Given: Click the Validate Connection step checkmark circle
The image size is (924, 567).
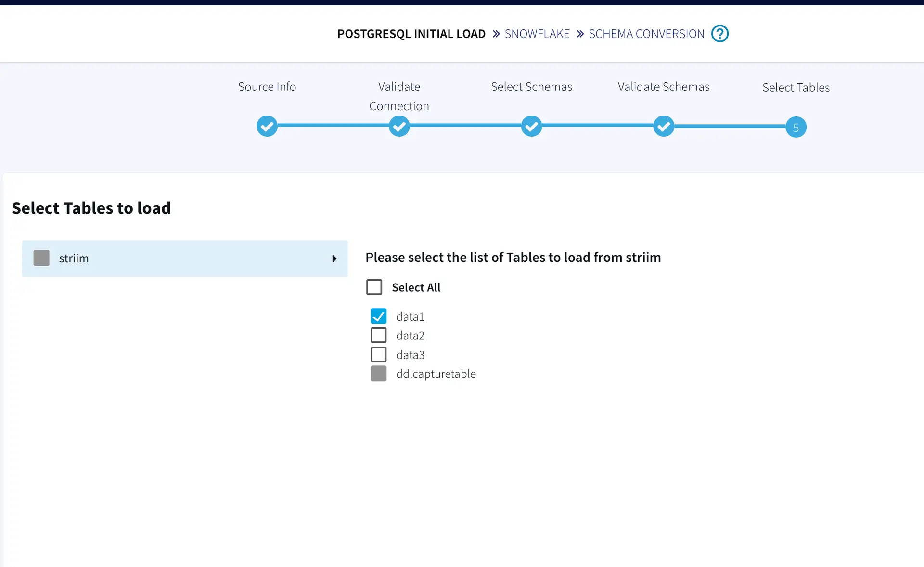Looking at the screenshot, I should tap(399, 126).
